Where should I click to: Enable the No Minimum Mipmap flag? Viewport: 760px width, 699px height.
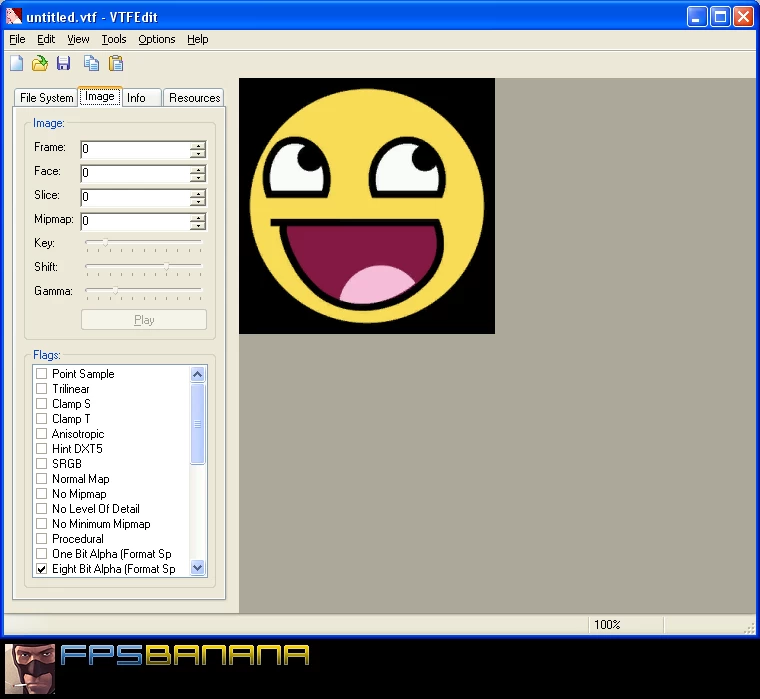[42, 524]
